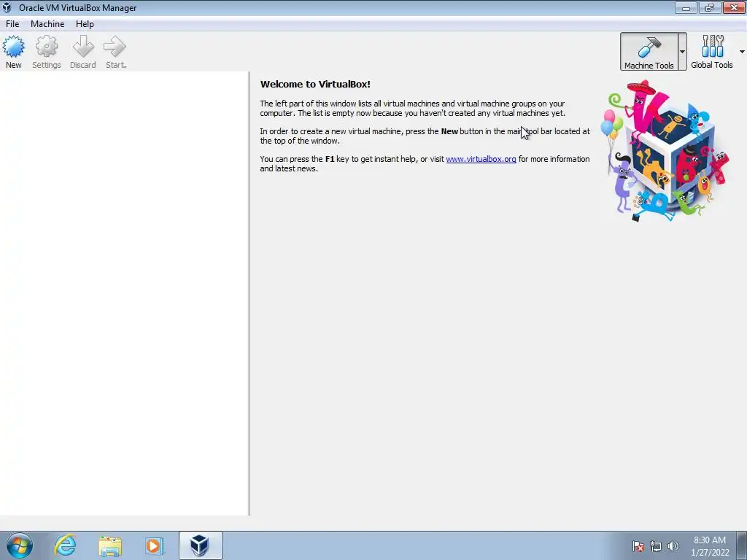Open the Machine menu
The width and height of the screenshot is (747, 560).
[x=47, y=24]
